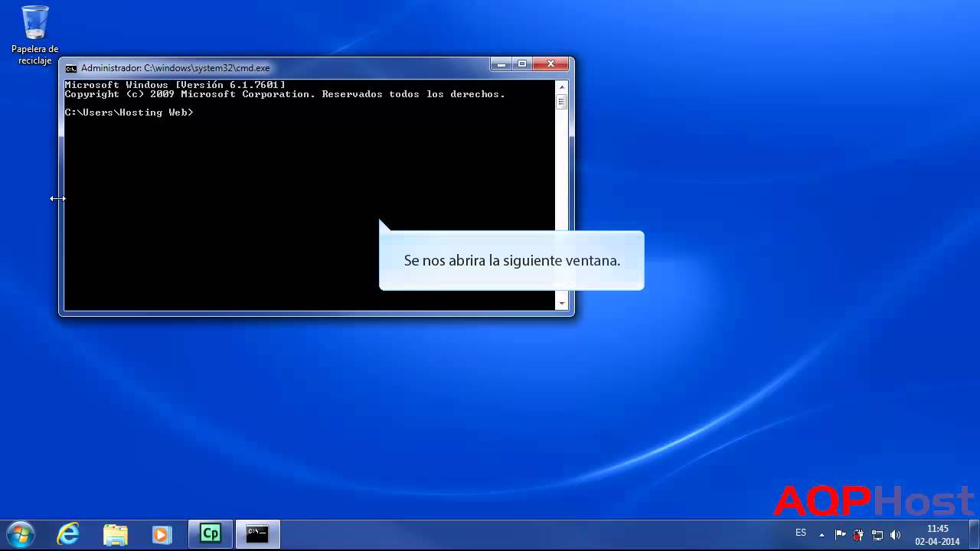
Task: Maximize the command prompt window
Action: click(522, 64)
